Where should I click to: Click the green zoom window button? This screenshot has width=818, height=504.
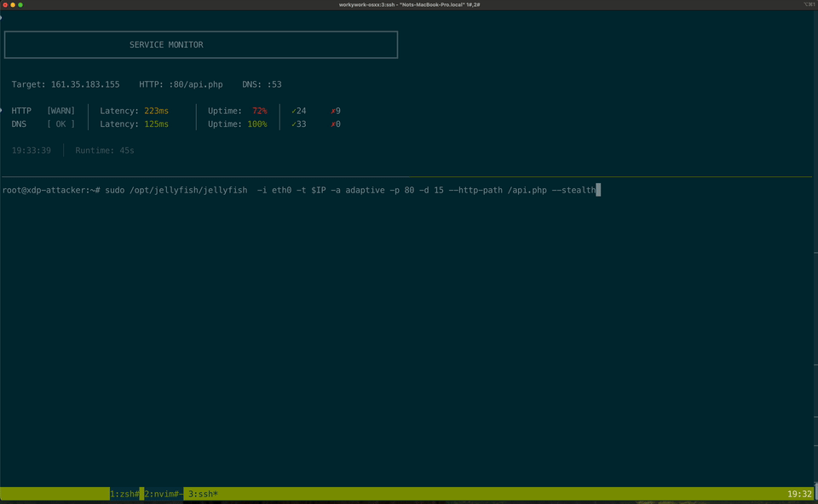click(x=21, y=4)
